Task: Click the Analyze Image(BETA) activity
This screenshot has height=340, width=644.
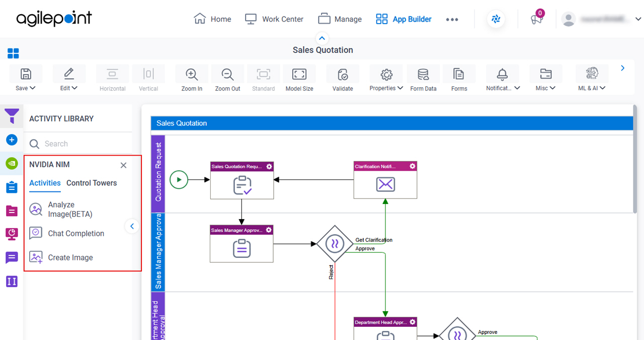Action: 61,210
